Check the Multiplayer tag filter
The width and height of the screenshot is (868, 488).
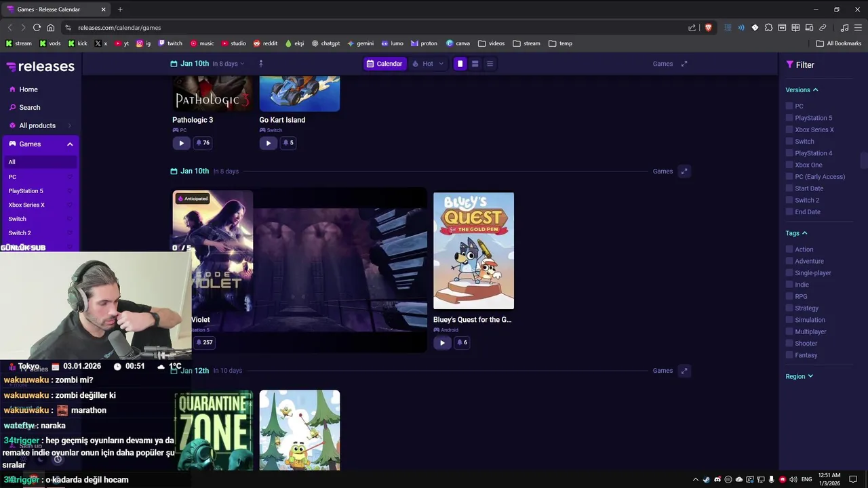coord(789,331)
